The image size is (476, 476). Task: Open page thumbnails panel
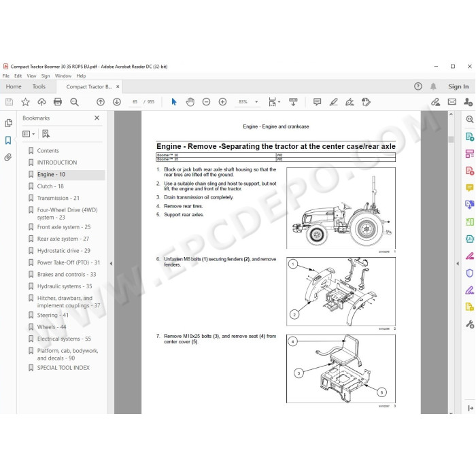point(8,123)
